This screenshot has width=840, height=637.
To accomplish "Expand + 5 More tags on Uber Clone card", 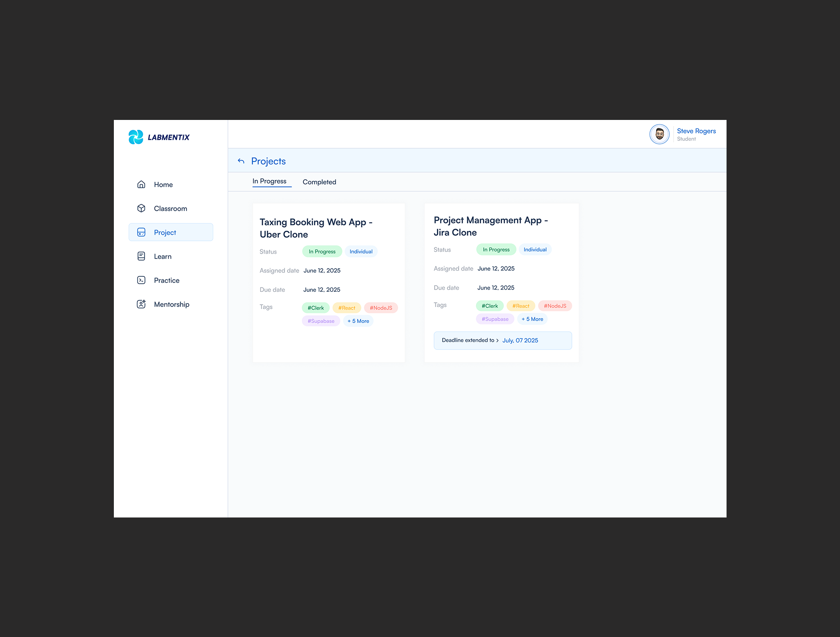I will click(x=358, y=321).
